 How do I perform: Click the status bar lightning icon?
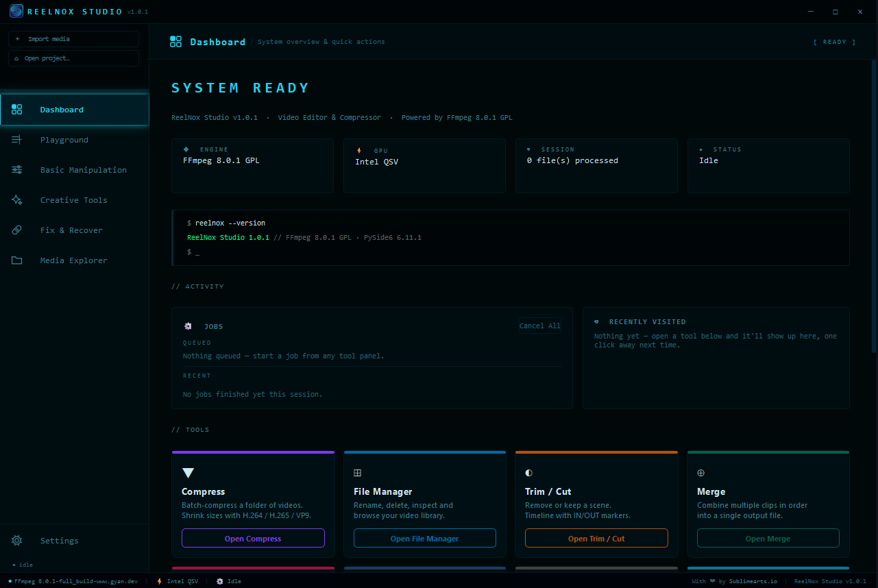[x=160, y=581]
